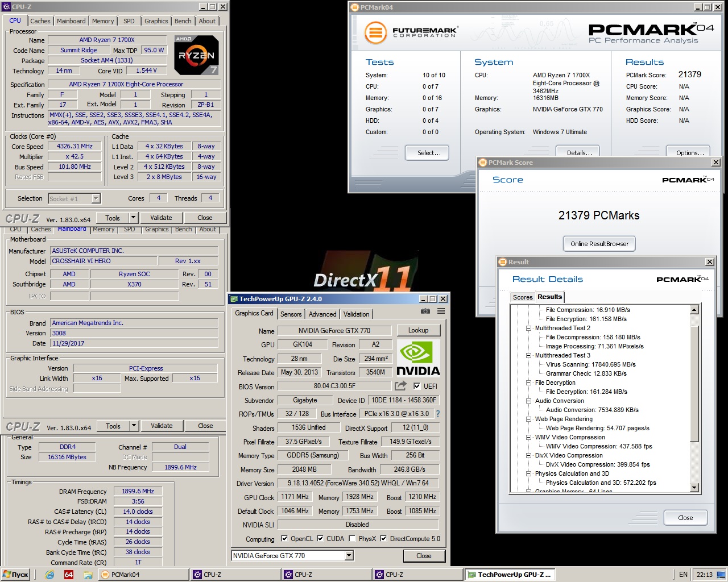
Task: Click the Details... button in PCMark04
Action: 579,151
